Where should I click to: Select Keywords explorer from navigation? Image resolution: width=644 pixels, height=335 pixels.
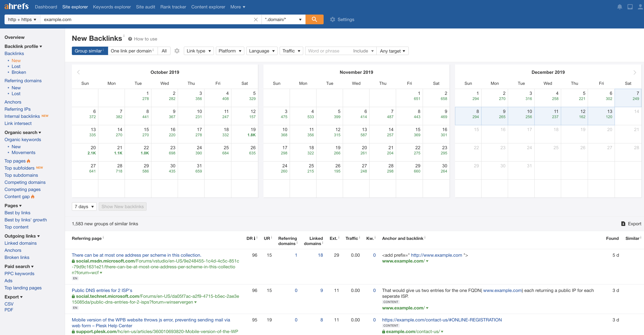[112, 7]
